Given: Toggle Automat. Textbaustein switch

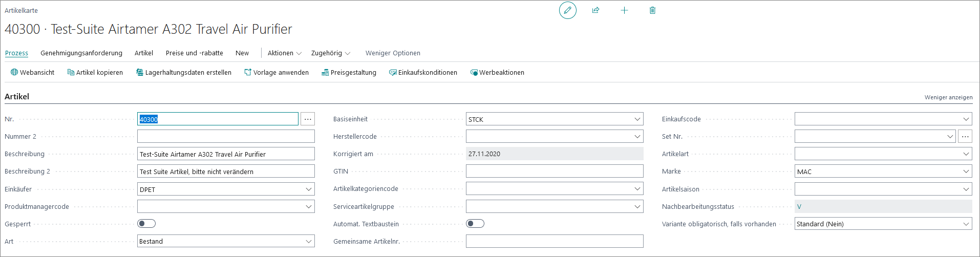Looking at the screenshot, I should click(475, 224).
